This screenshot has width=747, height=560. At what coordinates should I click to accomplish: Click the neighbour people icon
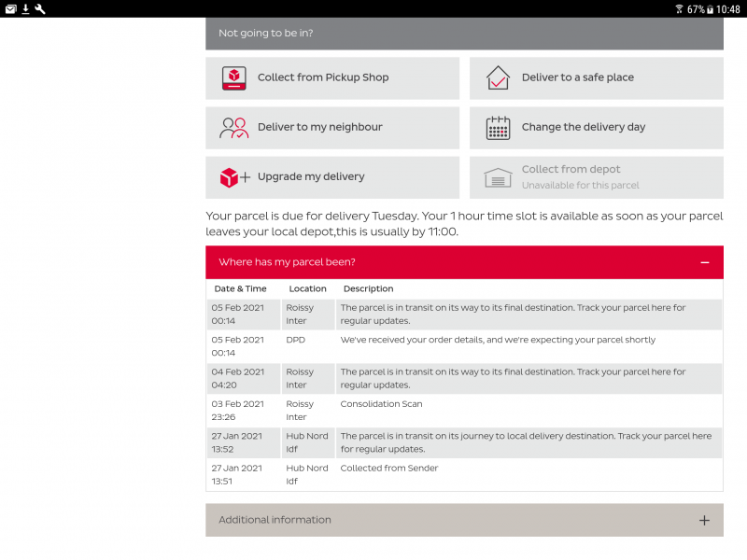(x=233, y=128)
